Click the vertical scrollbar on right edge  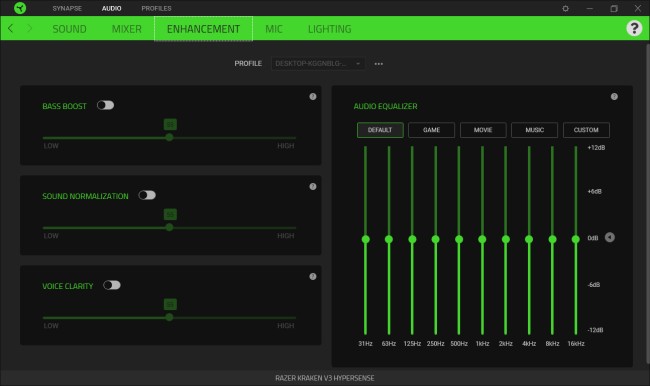coord(648,203)
